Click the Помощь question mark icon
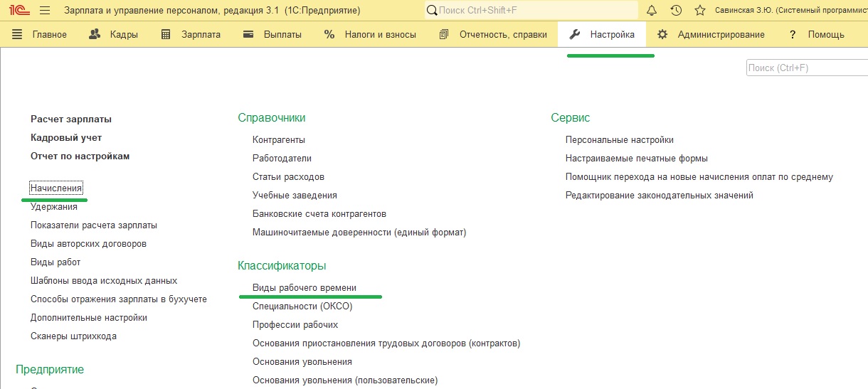 point(792,34)
